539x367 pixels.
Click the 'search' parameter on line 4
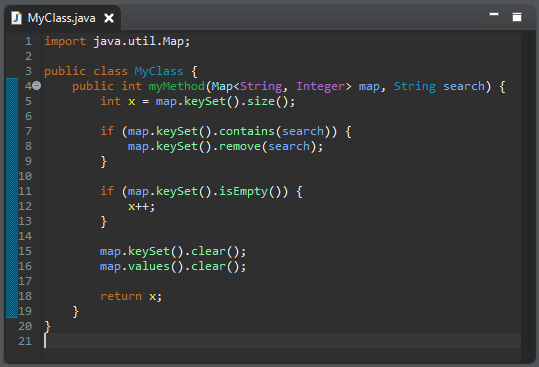(x=464, y=86)
